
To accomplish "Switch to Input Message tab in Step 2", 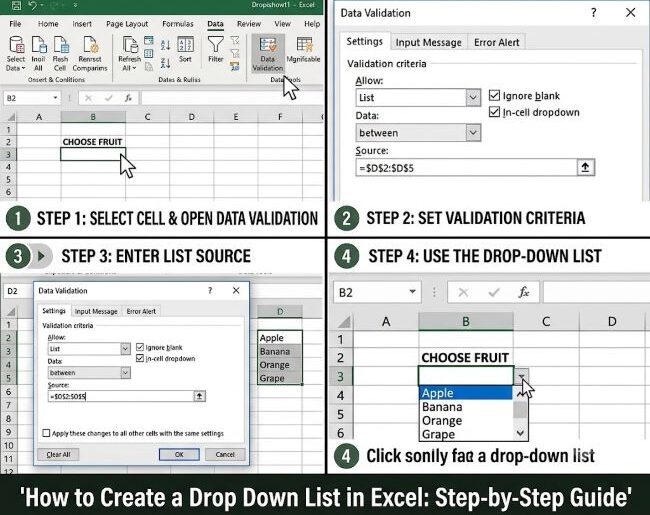I will (428, 42).
